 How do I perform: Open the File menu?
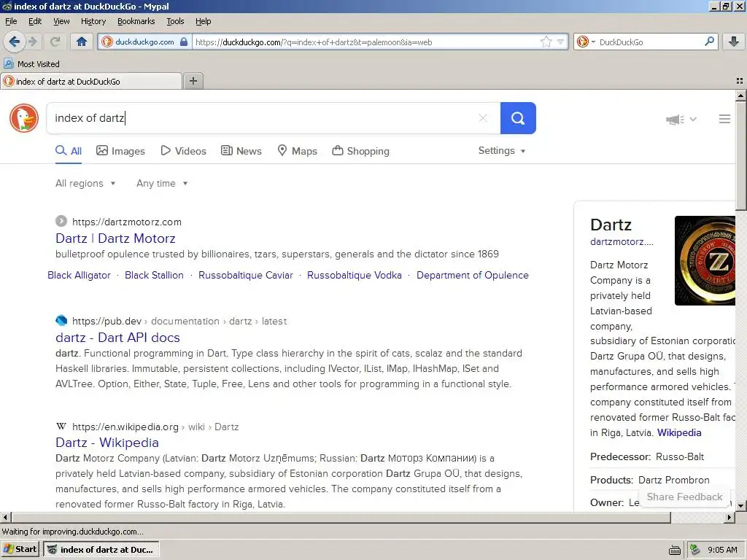pyautogui.click(x=11, y=21)
